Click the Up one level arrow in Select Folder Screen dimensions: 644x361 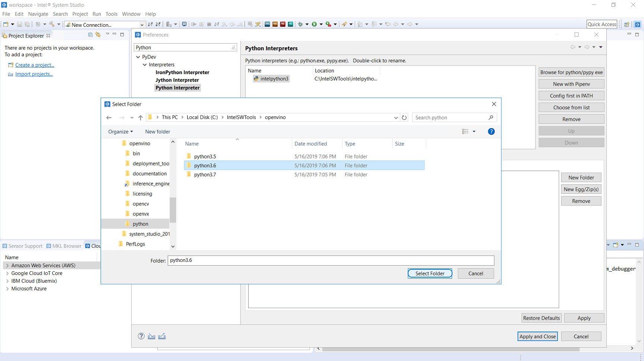(x=141, y=118)
